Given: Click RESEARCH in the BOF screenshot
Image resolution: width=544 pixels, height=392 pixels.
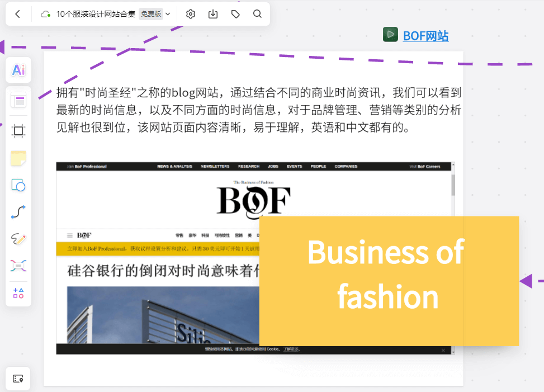Looking at the screenshot, I should click(249, 167).
